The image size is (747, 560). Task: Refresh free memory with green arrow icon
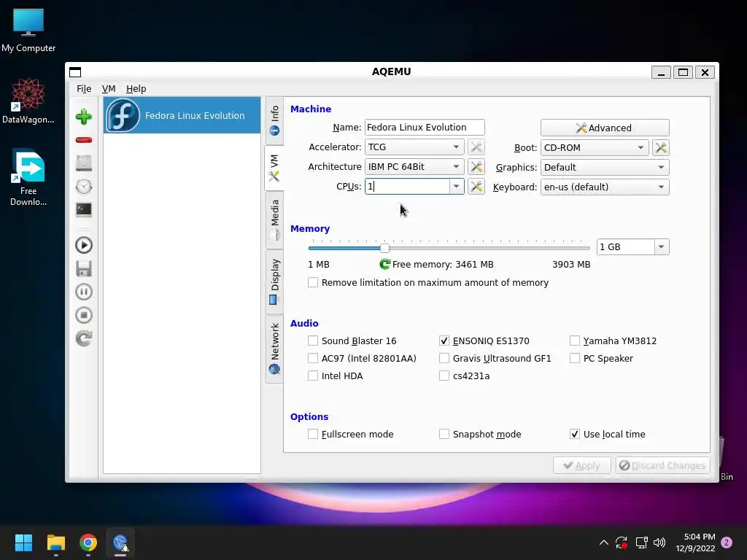click(385, 264)
